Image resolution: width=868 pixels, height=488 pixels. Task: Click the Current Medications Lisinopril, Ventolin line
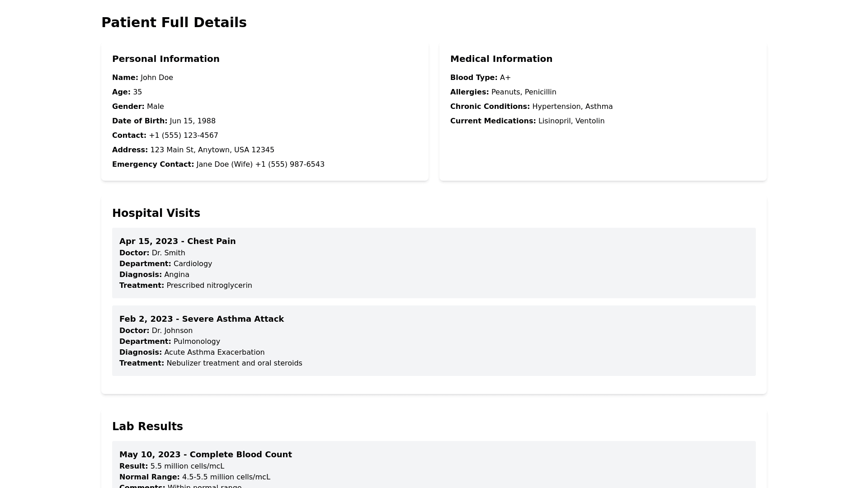click(x=527, y=121)
